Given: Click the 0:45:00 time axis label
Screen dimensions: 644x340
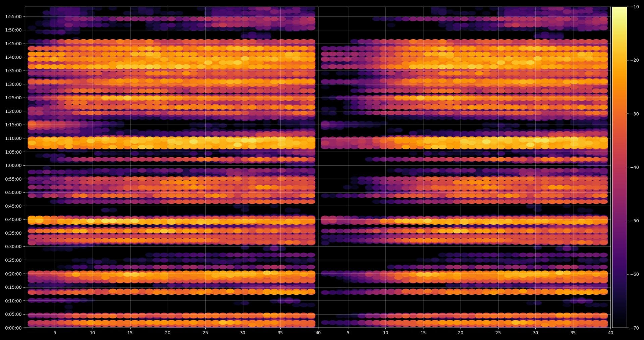Looking at the screenshot, I should pyautogui.click(x=13, y=206).
